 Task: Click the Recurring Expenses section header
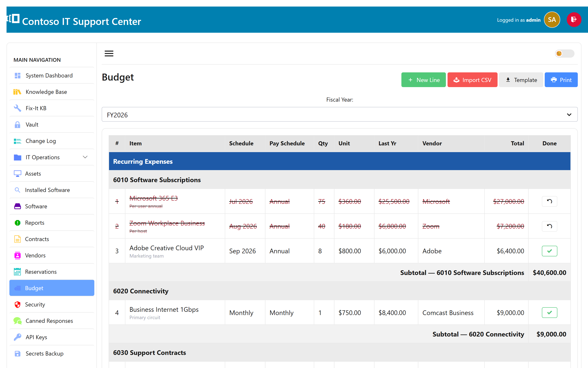340,161
